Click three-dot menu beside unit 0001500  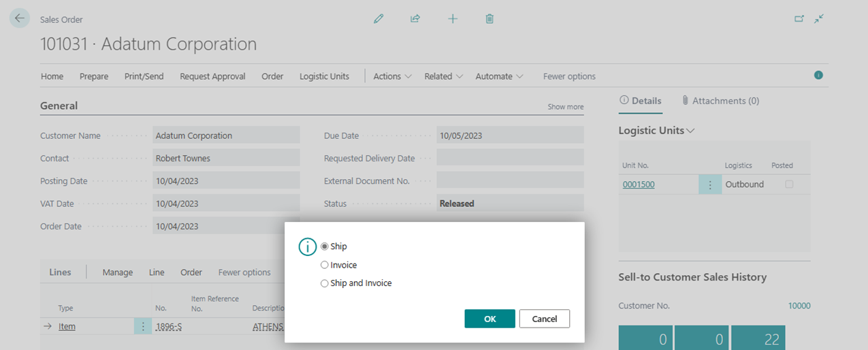pyautogui.click(x=710, y=185)
